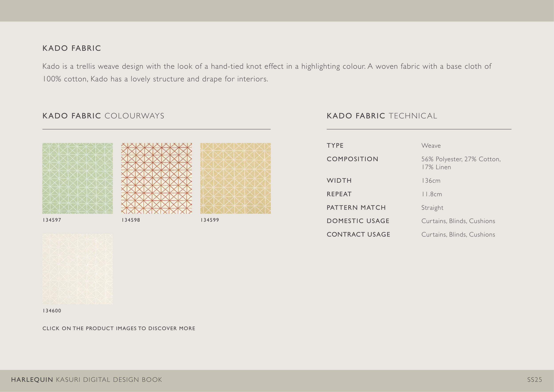
Task: Click the green Kado fabric swatch 134597
Action: pyautogui.click(x=78, y=178)
